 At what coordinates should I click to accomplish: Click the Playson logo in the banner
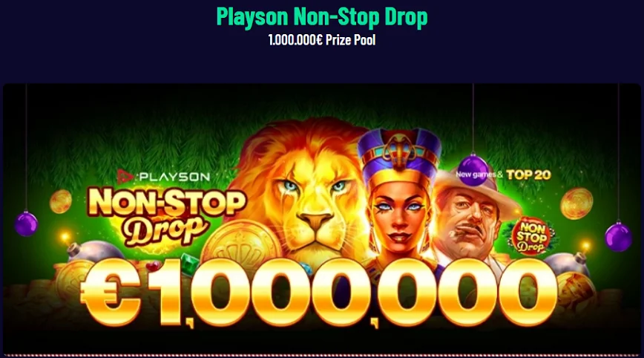pos(163,177)
